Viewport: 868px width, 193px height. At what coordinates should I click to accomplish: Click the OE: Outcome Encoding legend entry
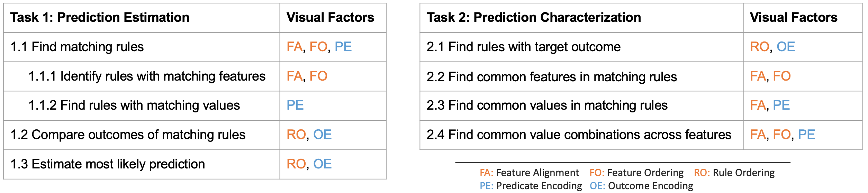tap(641, 186)
